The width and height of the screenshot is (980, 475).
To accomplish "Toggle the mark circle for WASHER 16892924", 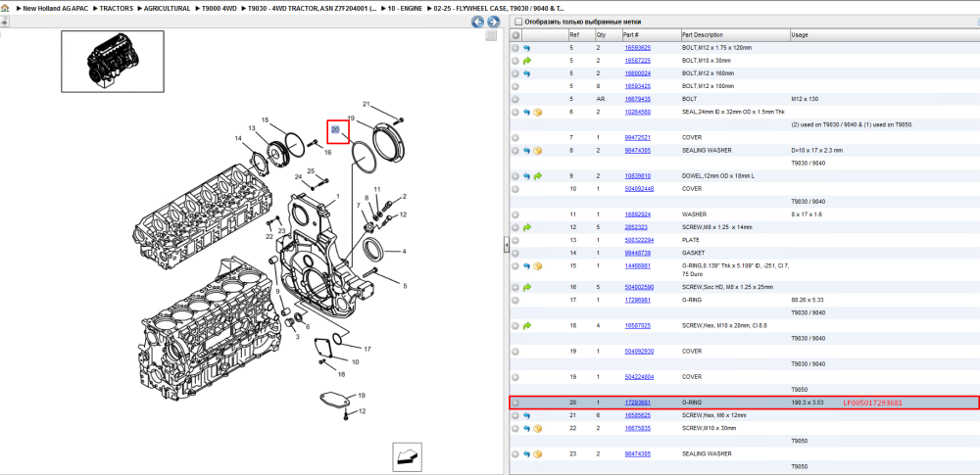I will click(x=515, y=214).
